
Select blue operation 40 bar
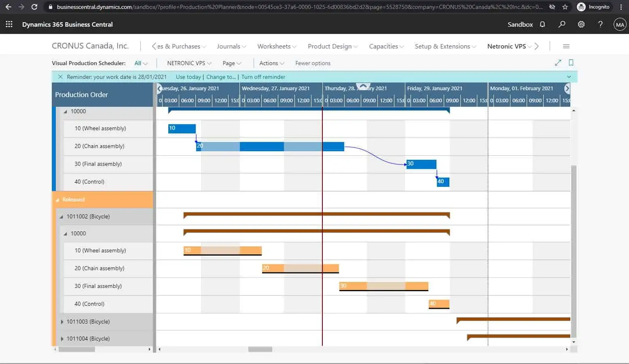(443, 182)
